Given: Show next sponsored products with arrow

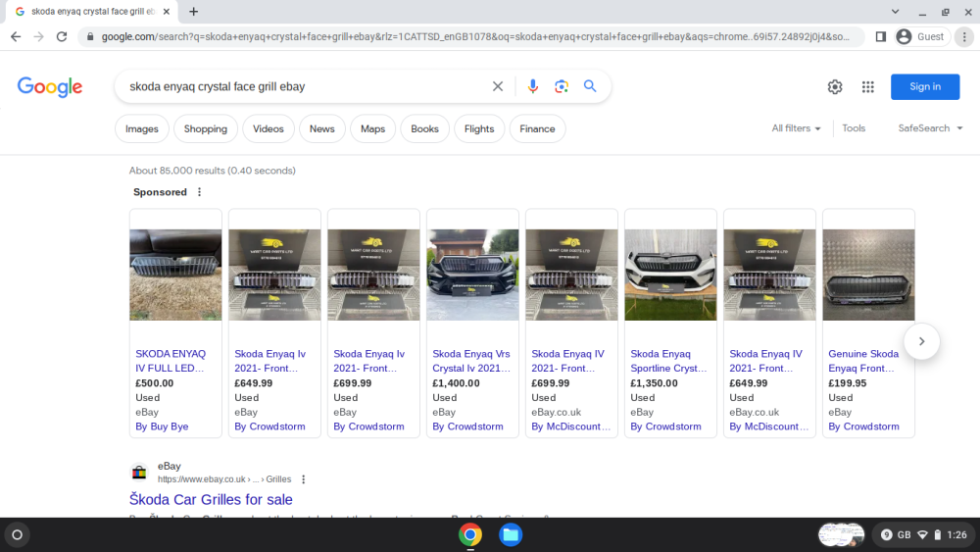Looking at the screenshot, I should [921, 341].
